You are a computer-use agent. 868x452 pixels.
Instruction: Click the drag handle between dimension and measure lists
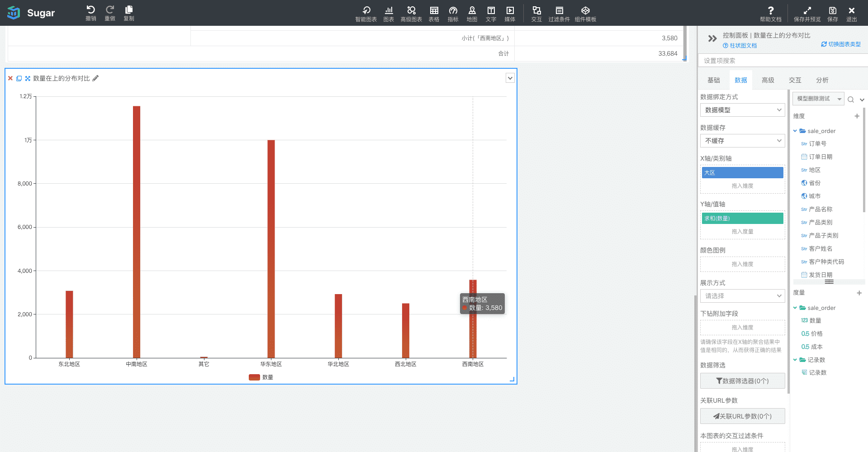tap(829, 282)
